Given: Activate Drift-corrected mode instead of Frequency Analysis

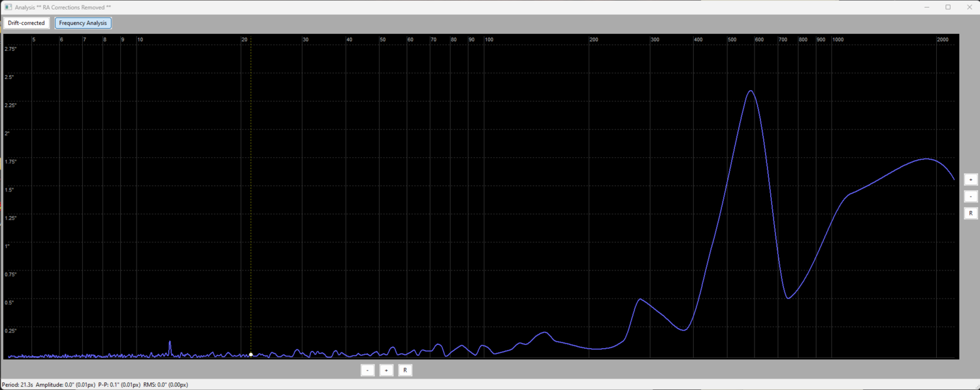Looking at the screenshot, I should [x=26, y=23].
